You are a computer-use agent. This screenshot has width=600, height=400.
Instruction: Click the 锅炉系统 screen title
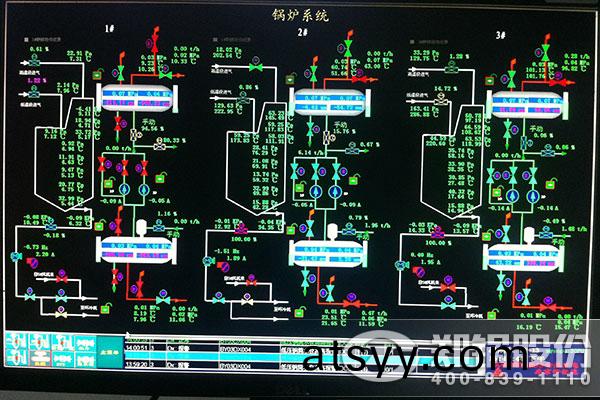pos(300,15)
